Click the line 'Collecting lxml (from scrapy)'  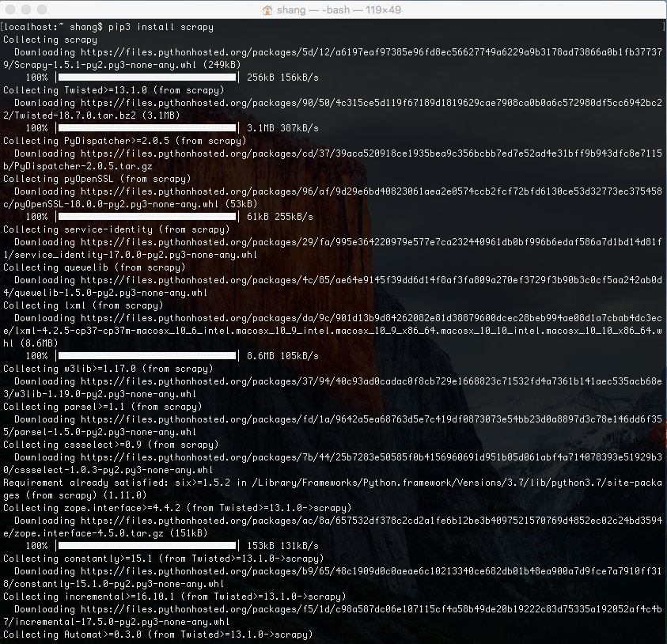[x=83, y=305]
